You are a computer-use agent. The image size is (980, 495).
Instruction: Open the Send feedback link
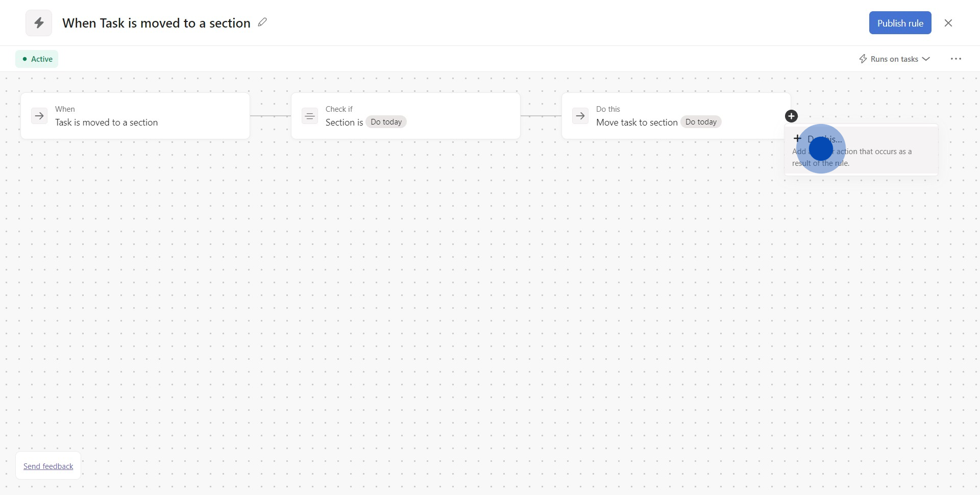click(x=48, y=466)
